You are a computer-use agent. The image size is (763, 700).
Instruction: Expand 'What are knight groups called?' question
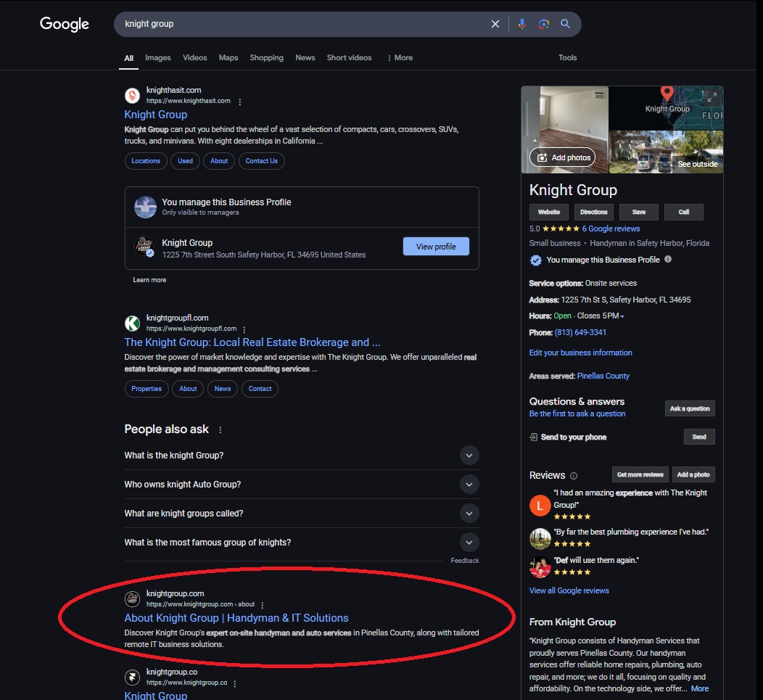click(x=469, y=514)
